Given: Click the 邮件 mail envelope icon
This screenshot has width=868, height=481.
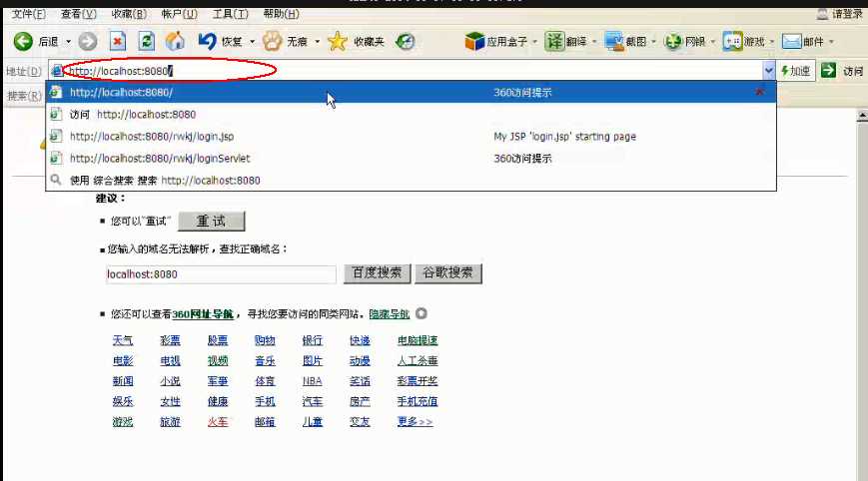Looking at the screenshot, I should point(792,42).
